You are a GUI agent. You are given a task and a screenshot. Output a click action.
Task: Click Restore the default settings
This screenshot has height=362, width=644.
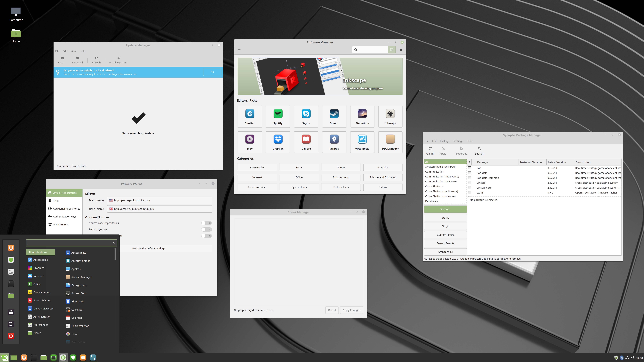tap(148, 248)
